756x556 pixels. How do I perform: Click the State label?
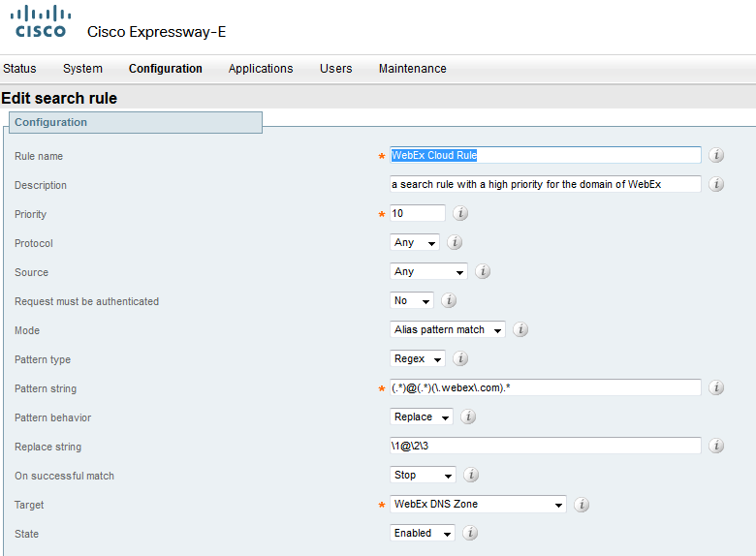(26, 534)
